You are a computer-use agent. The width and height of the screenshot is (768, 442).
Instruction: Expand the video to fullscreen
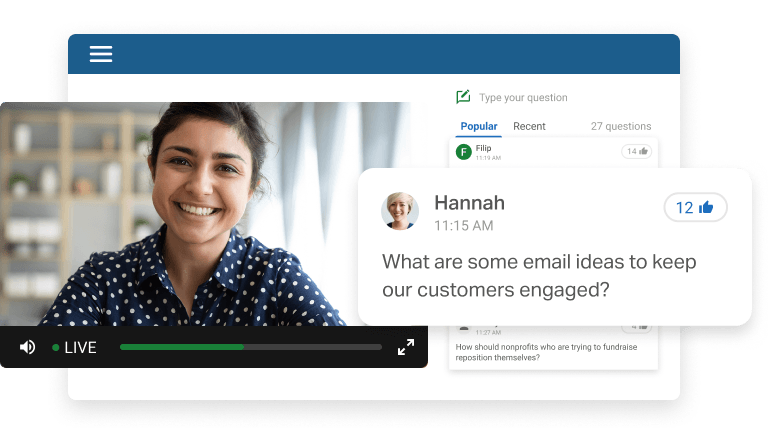point(406,347)
